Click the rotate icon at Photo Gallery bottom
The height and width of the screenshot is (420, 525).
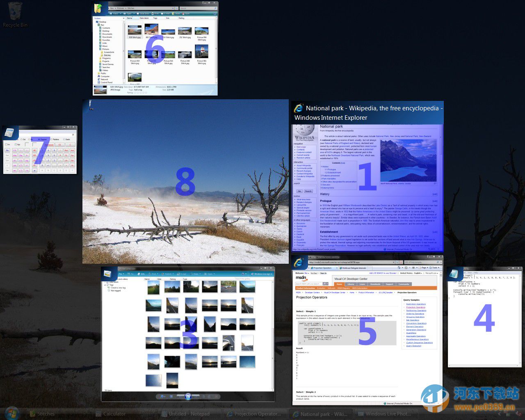click(204, 396)
